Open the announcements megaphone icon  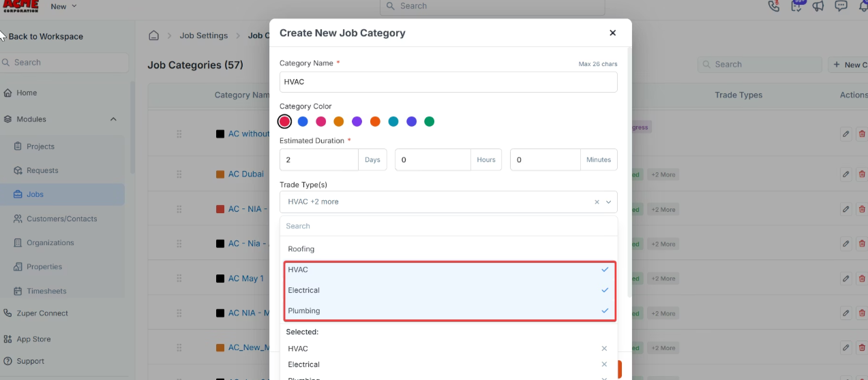tap(818, 6)
